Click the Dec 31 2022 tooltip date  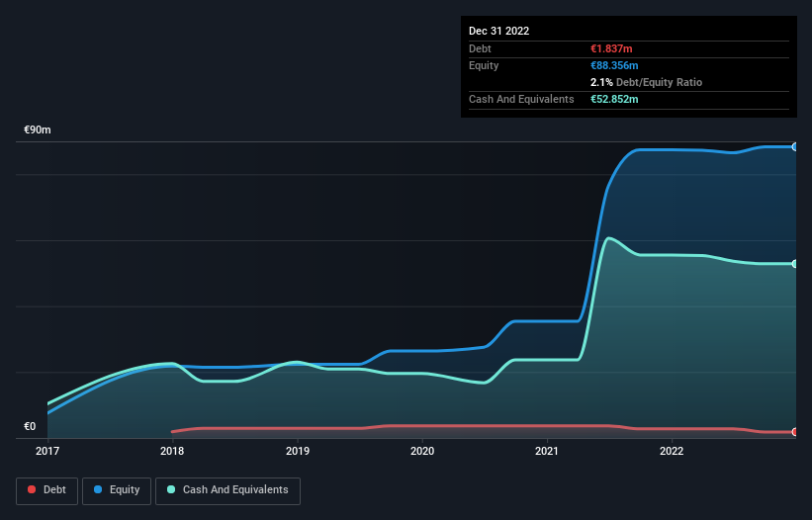(x=498, y=31)
